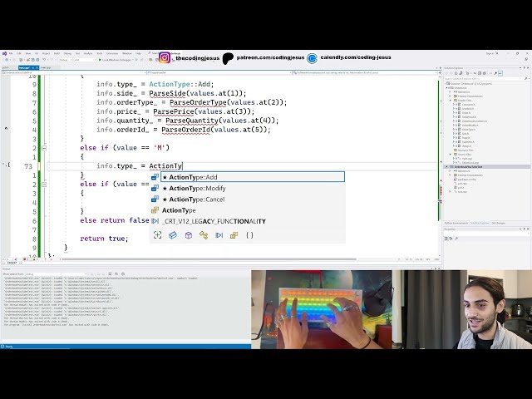Collapse the second else if code block
The width and height of the screenshot is (532, 399).
(44, 185)
